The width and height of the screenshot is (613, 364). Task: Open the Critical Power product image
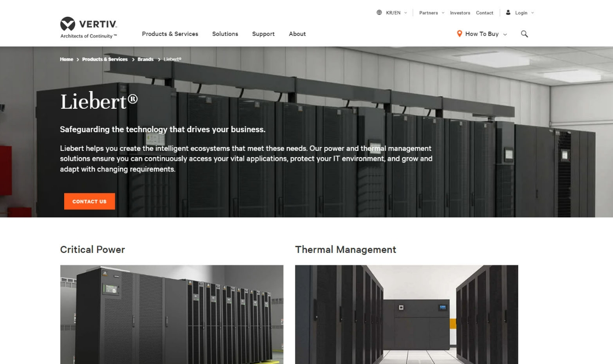coord(172,314)
